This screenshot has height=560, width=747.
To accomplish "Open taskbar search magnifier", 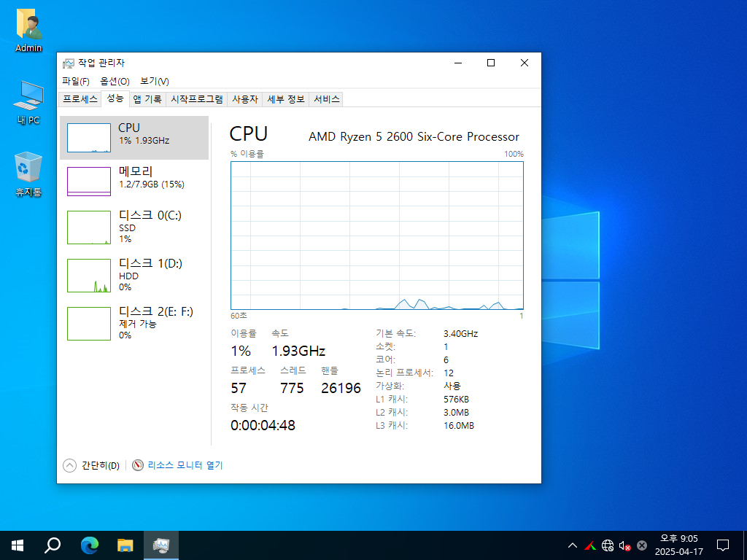I will click(53, 545).
